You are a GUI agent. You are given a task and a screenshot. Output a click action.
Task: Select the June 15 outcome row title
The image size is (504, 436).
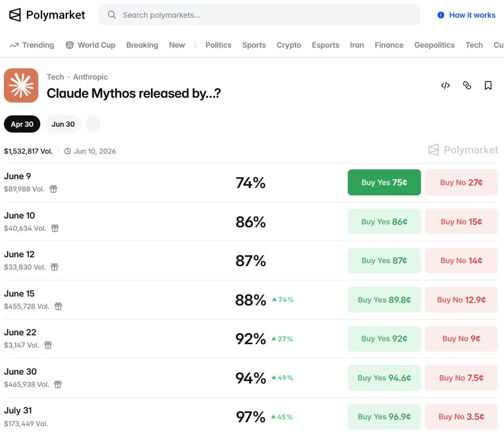19,294
